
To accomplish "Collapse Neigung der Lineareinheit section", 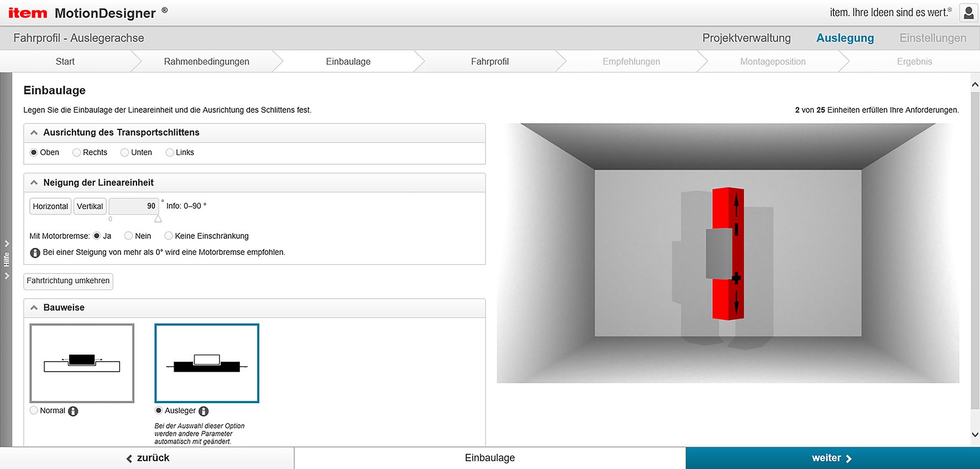I will 34,183.
